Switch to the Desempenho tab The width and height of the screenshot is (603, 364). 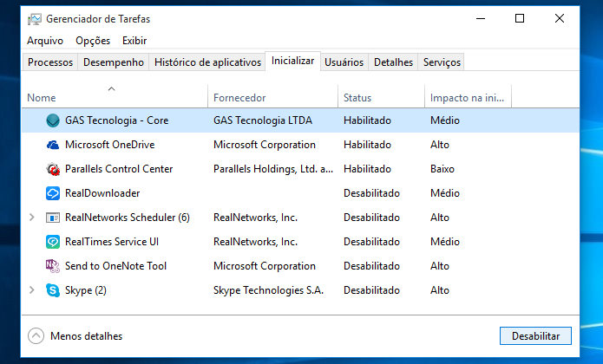[x=114, y=62]
